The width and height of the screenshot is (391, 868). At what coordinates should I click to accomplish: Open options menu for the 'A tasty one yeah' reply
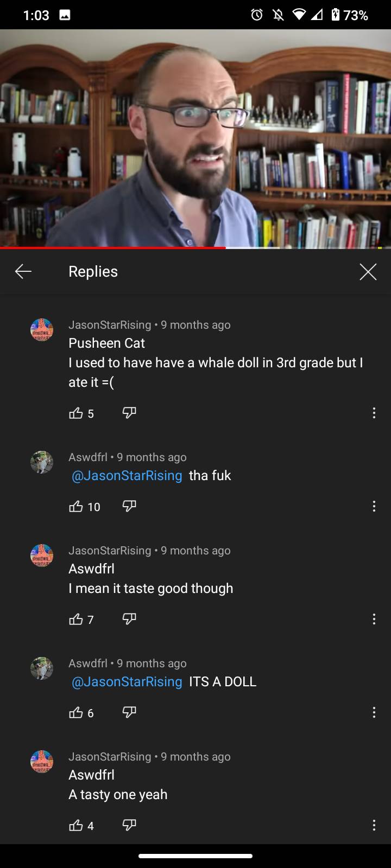(374, 825)
